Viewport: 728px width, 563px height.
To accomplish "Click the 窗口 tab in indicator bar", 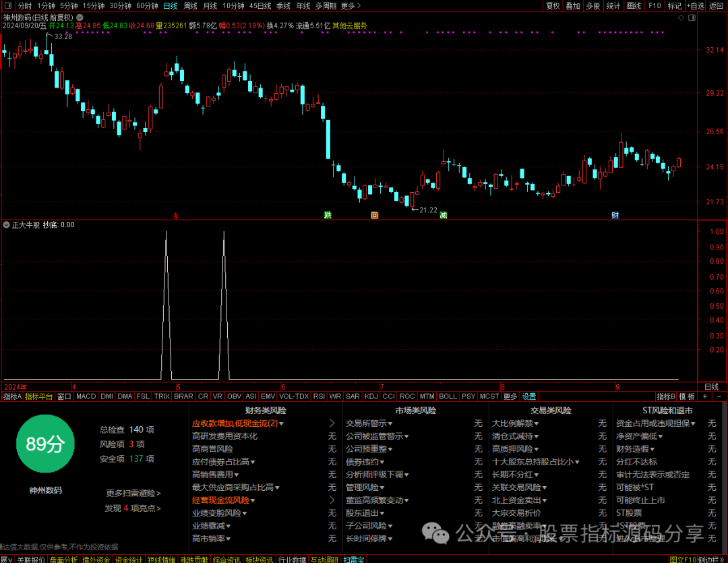I will point(64,396).
